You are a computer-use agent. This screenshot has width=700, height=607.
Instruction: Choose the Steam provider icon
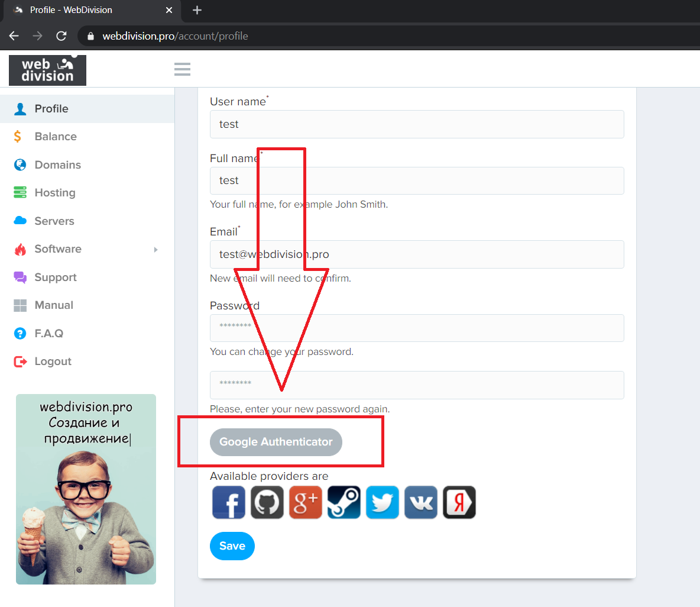344,502
